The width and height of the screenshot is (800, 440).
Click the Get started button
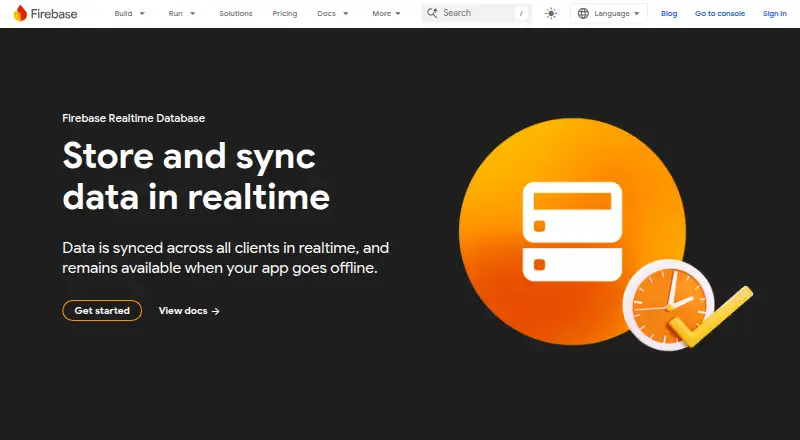click(102, 310)
